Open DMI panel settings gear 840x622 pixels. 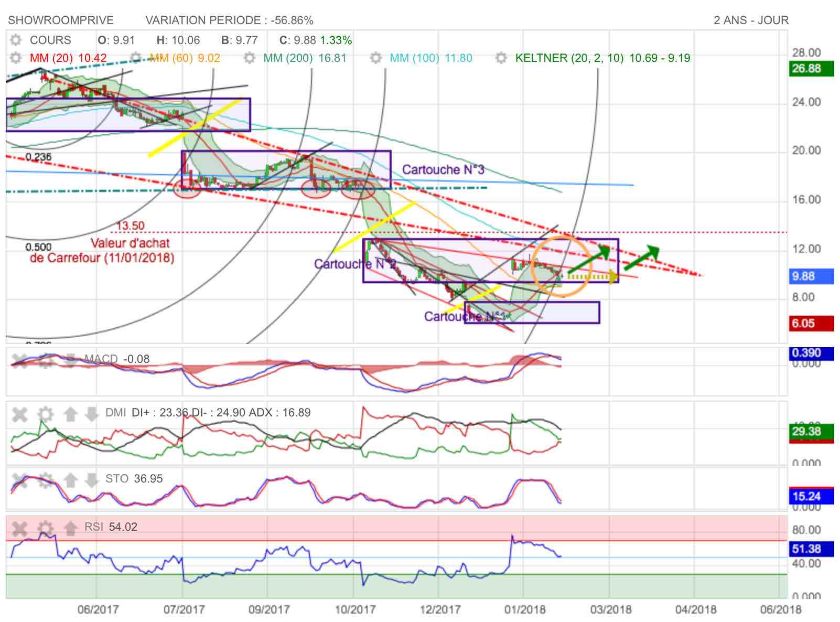[46, 414]
